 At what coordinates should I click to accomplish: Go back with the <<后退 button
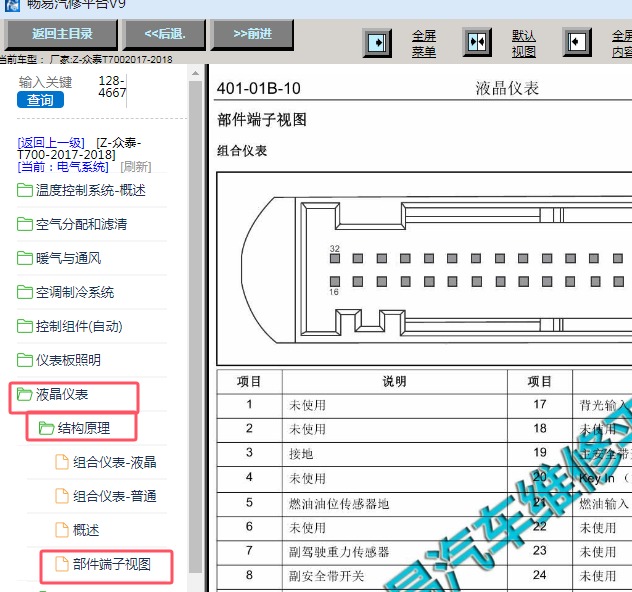[165, 34]
